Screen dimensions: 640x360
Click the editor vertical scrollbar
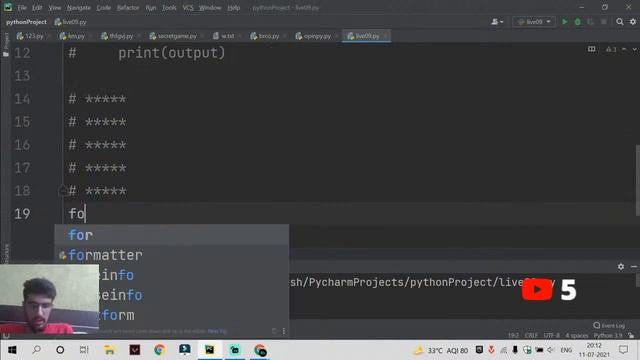[x=638, y=180]
